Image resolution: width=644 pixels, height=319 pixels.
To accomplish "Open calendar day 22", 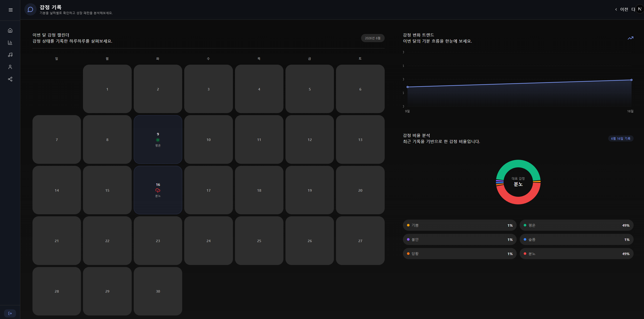I will (107, 241).
